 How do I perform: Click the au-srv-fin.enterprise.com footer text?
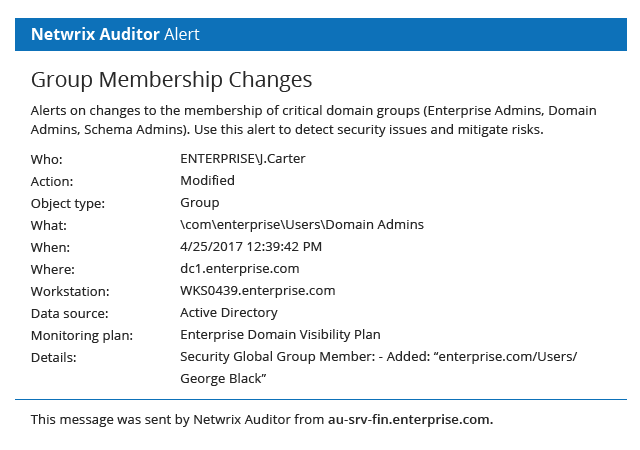pyautogui.click(x=410, y=419)
